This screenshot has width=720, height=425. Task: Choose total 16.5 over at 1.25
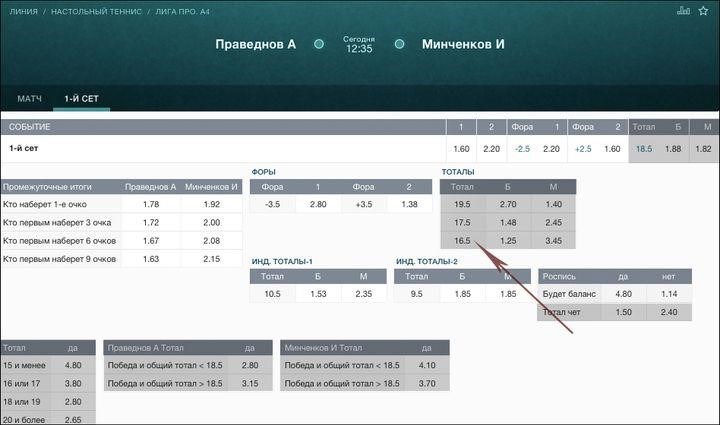click(508, 241)
